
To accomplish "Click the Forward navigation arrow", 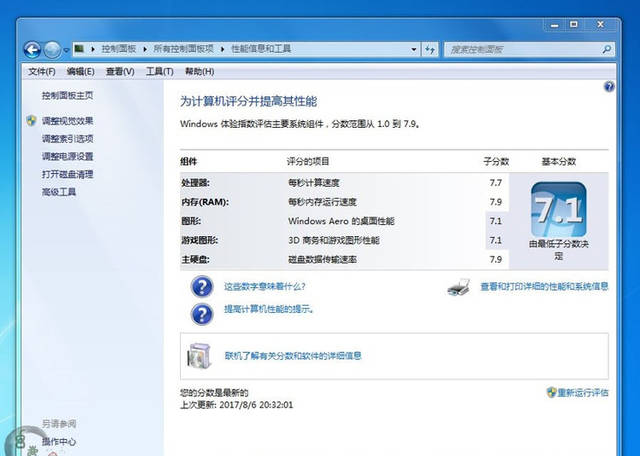I will [52, 50].
